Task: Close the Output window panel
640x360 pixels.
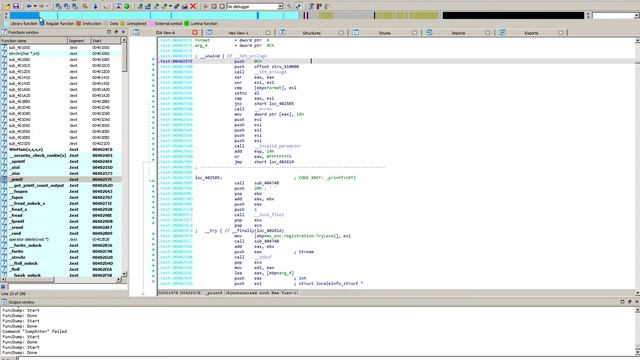Action: tap(636, 302)
